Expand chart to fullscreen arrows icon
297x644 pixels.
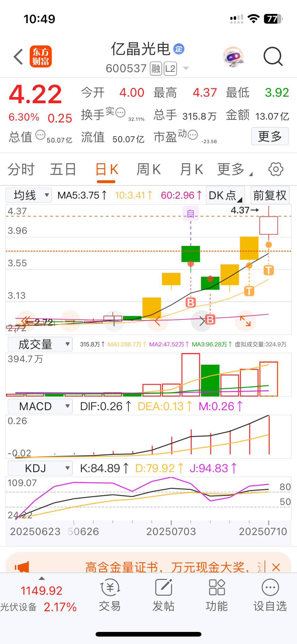[245, 321]
